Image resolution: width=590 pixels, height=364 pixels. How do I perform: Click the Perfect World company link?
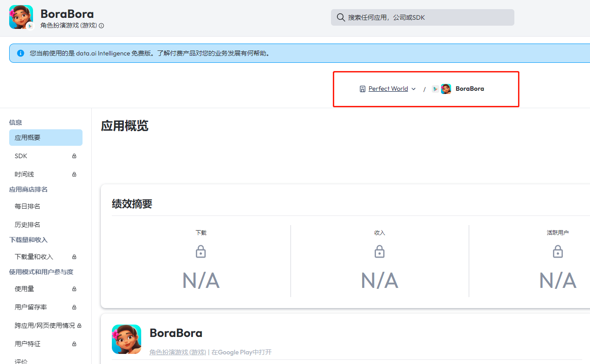point(388,89)
